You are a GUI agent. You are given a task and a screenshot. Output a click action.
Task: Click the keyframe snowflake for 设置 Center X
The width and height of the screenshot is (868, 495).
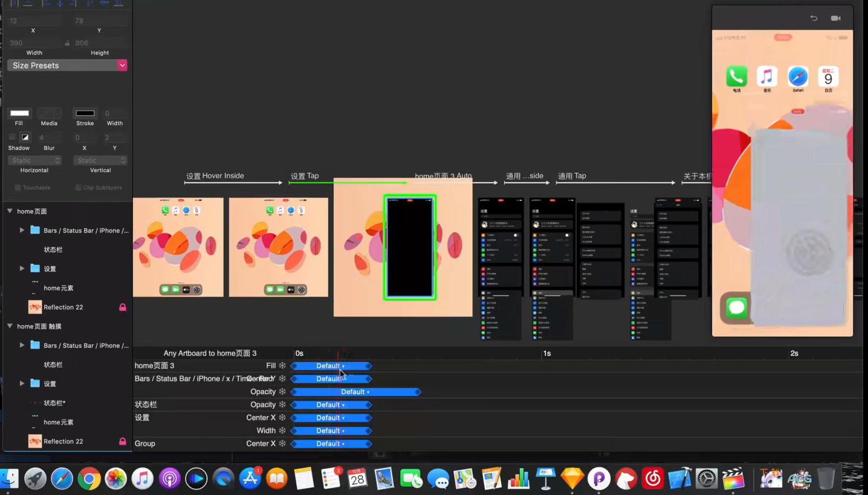pos(282,417)
